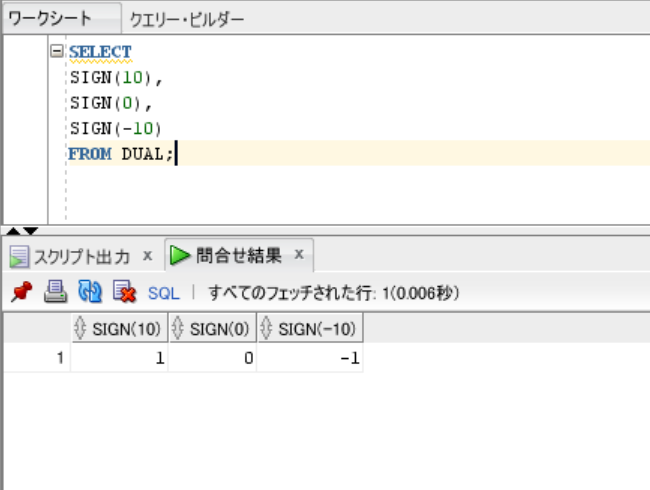Click the down arrow on the pane splitter
Image resolution: width=650 pixels, height=490 pixels.
[28, 231]
